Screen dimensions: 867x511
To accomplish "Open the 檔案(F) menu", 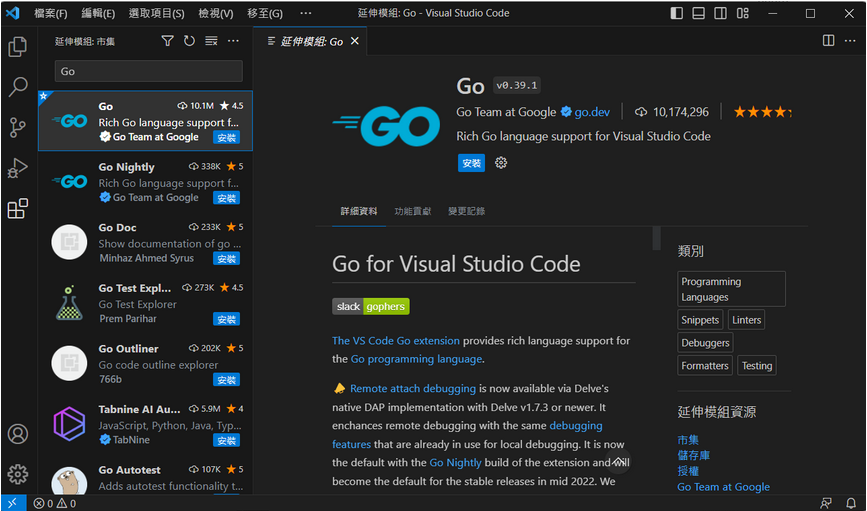I will (x=50, y=13).
